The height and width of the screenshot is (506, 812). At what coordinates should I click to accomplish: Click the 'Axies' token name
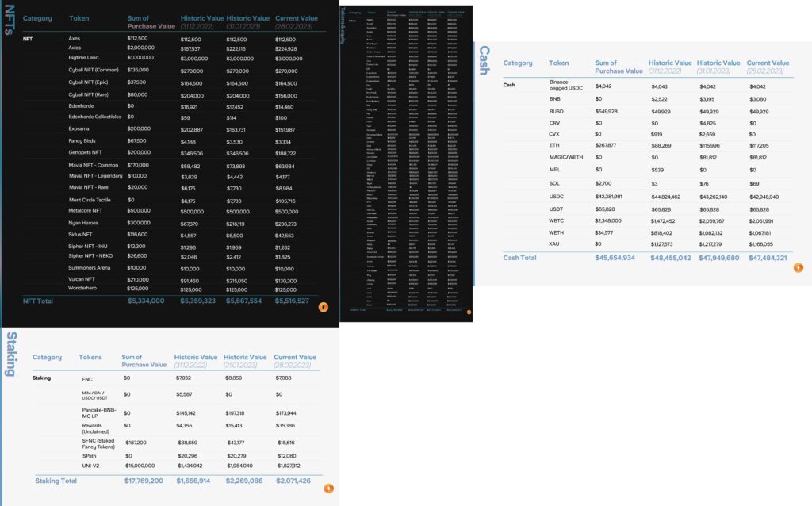point(75,48)
